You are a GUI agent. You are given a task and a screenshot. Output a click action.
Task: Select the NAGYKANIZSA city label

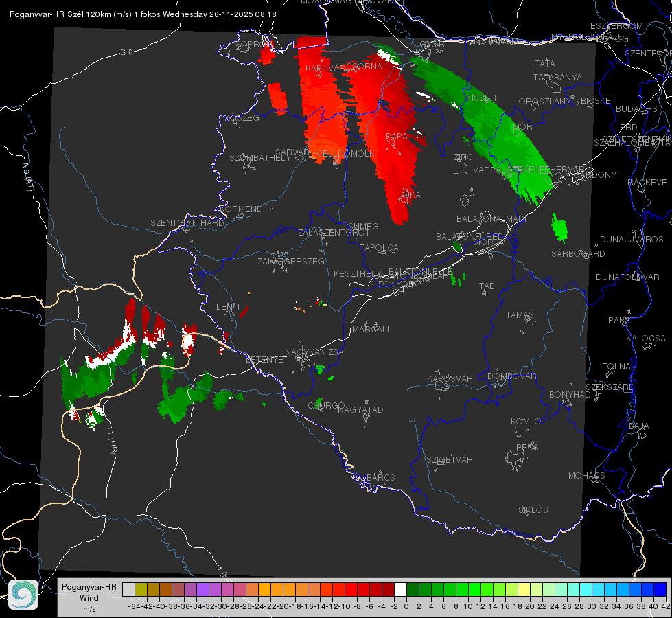point(314,352)
